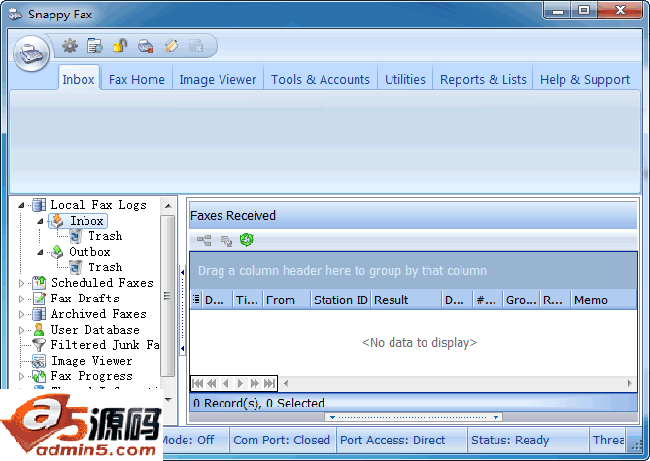Open the Help & Support tab
Screen dimensions: 650x461
pos(585,79)
